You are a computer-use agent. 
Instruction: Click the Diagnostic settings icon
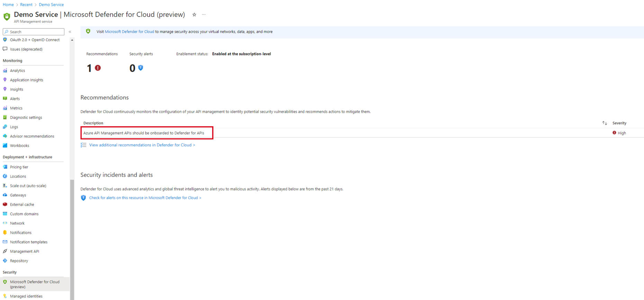coord(5,117)
